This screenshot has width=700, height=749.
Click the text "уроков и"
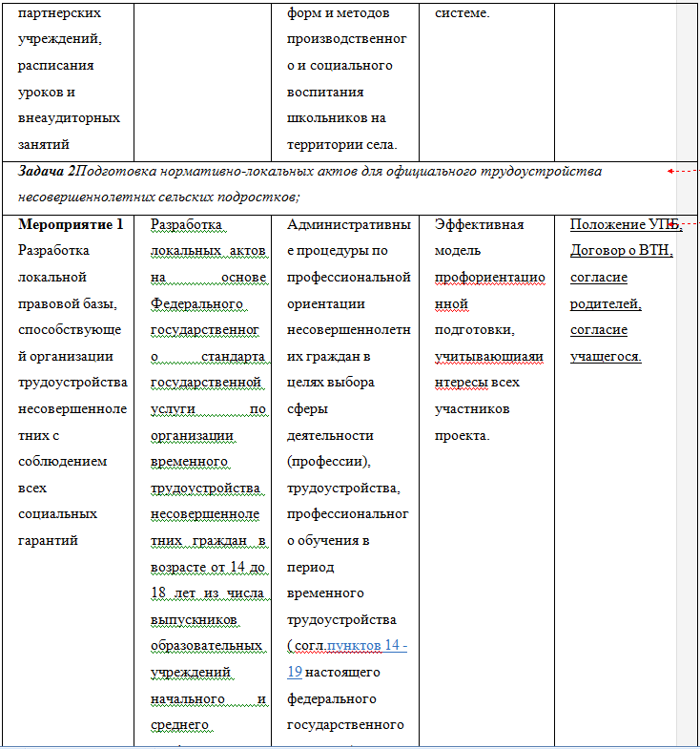(47, 93)
